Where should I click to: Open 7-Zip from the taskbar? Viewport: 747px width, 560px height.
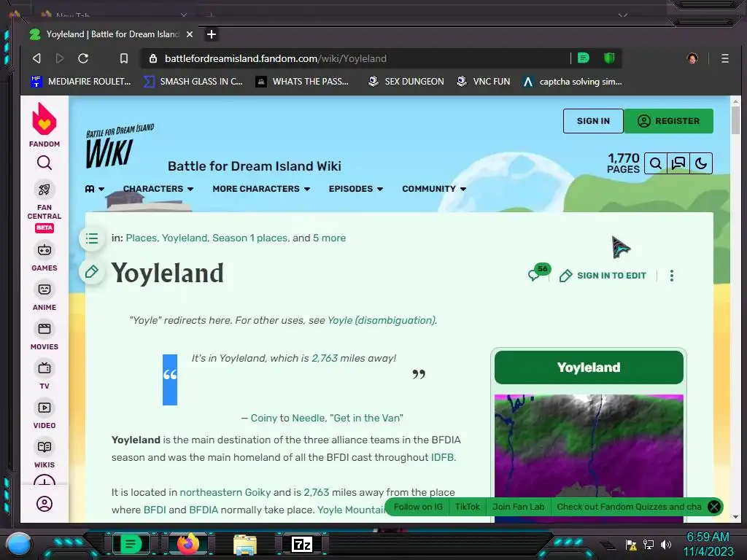[x=302, y=544]
